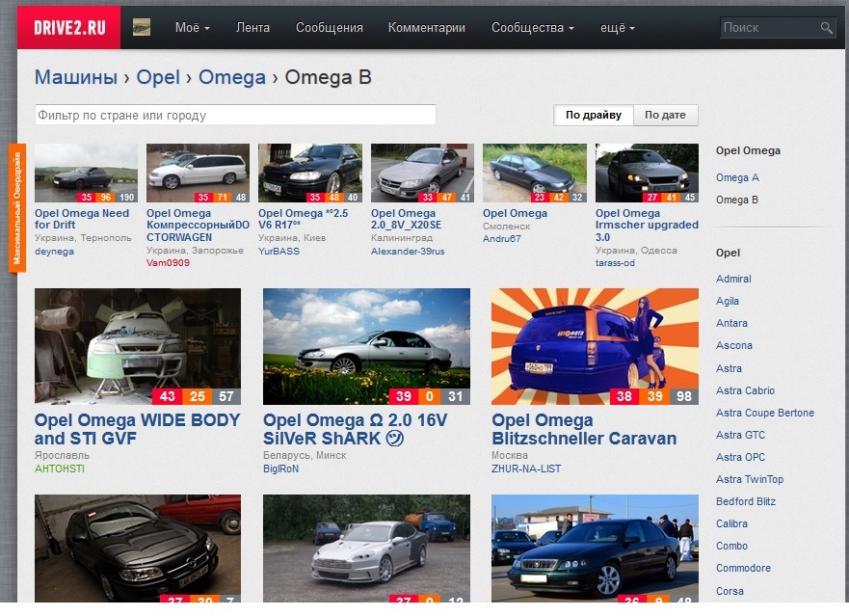This screenshot has height=616, width=849.
Task: Open Astra in the Opel model list
Action: (729, 368)
